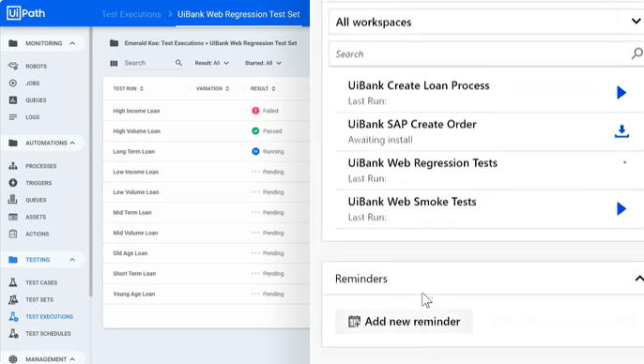Image resolution: width=644 pixels, height=364 pixels.
Task: Select the Mid Volume Loan row
Action: [207, 233]
